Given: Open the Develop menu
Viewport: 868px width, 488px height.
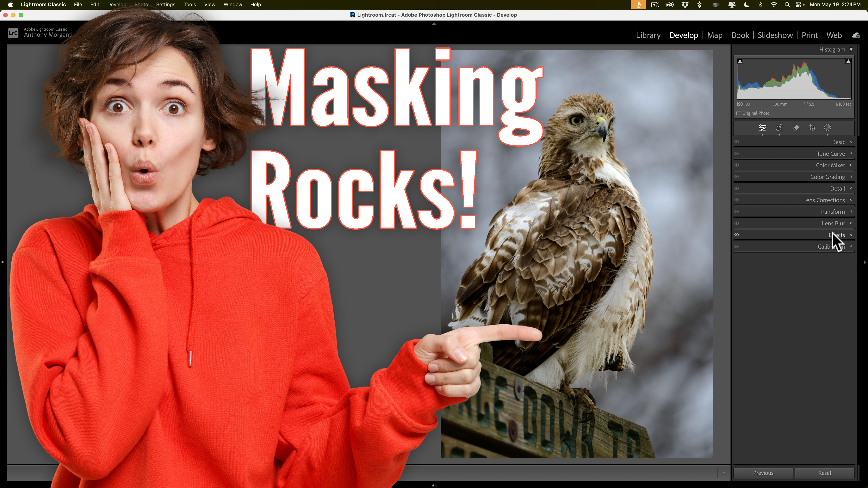Looking at the screenshot, I should tap(117, 5).
